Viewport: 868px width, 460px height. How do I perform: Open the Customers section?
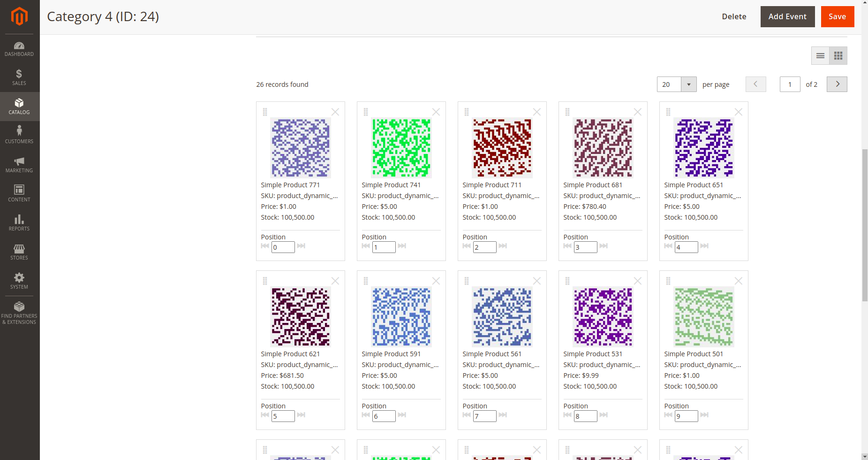tap(19, 135)
